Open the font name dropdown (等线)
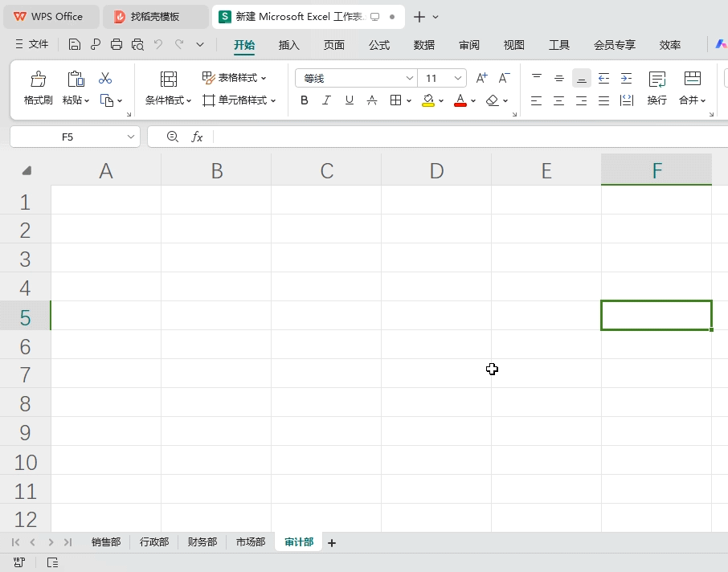This screenshot has width=728, height=572. pos(410,78)
